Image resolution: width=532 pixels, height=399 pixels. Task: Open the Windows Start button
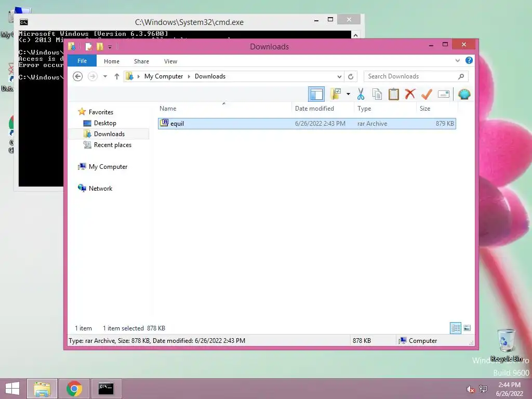[12, 389]
